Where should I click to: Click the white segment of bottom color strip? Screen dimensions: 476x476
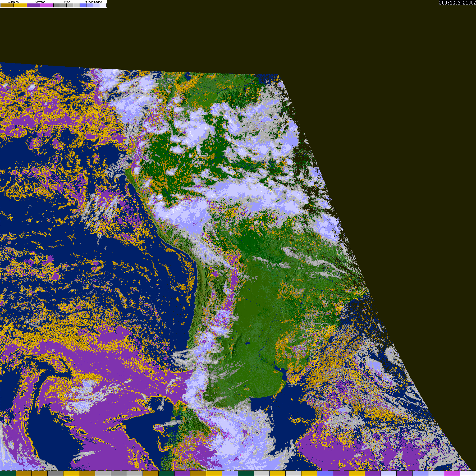coord(468,473)
